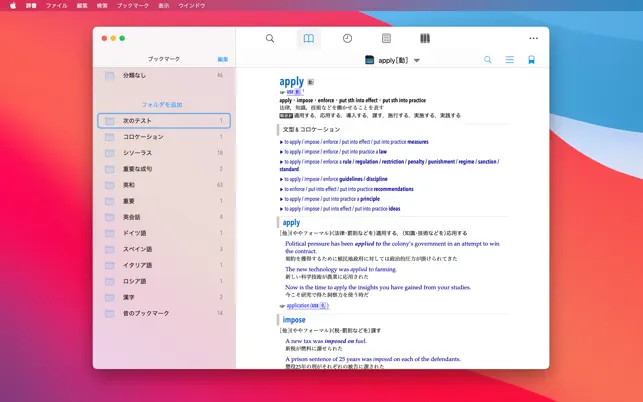Click フォルダを追加 to add a folder

coord(162,105)
